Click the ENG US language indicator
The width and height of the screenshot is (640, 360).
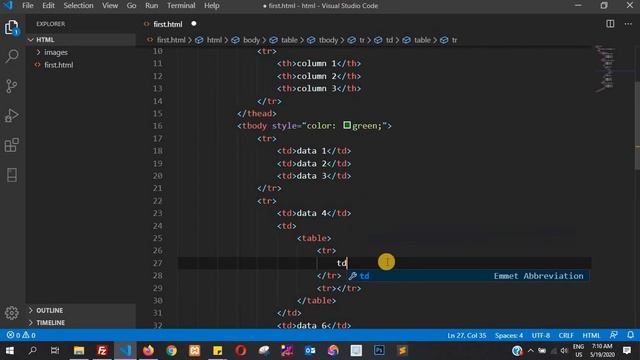click(578, 351)
